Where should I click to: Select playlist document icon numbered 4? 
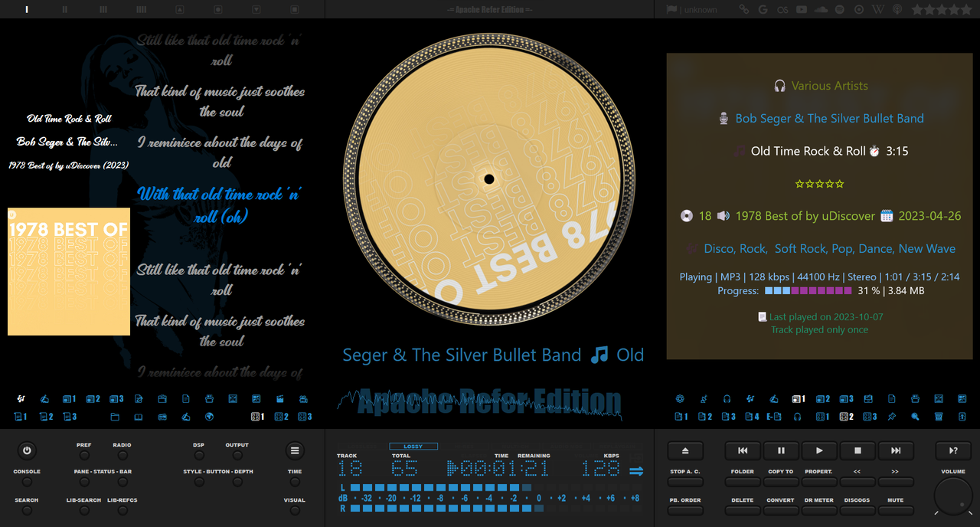(752, 417)
